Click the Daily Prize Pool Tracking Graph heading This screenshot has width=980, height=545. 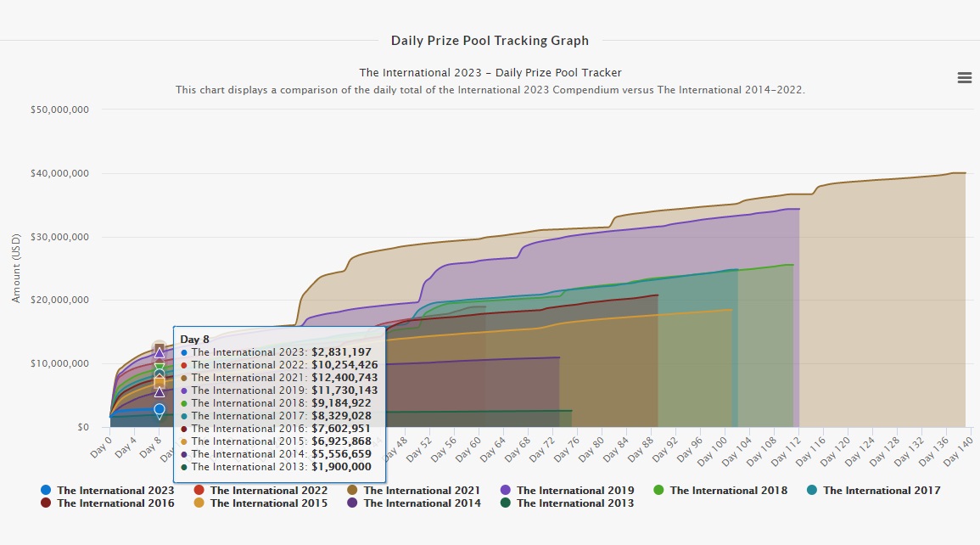tap(490, 41)
